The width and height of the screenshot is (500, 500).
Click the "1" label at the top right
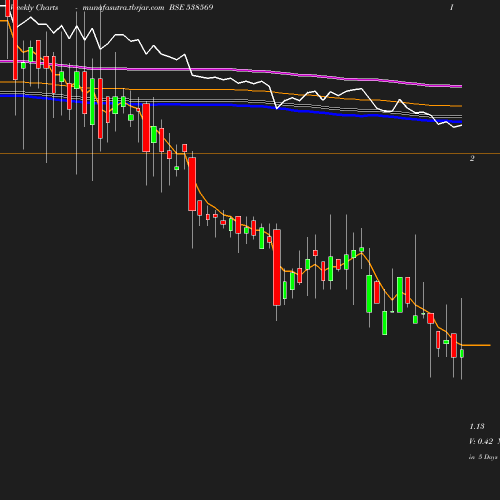452,7
